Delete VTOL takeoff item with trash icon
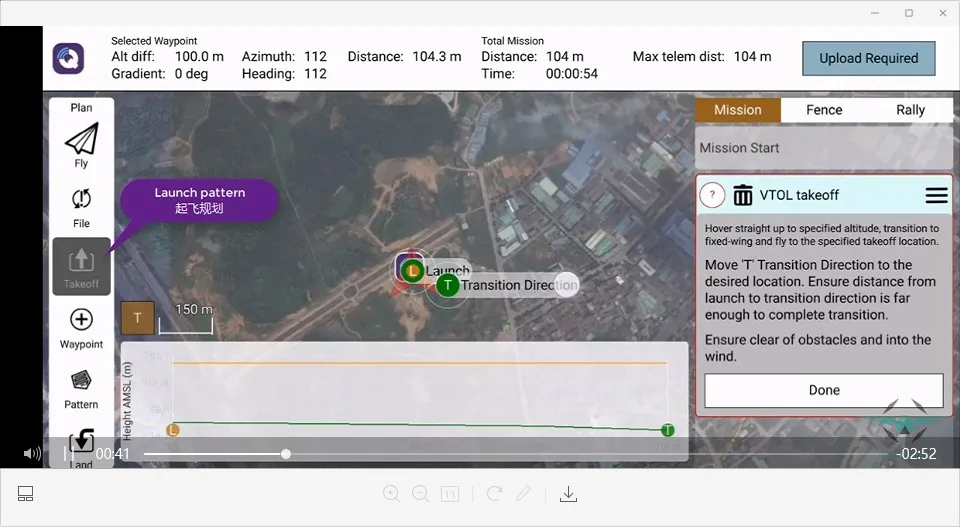Viewport: 960px width, 527px height. [x=743, y=195]
